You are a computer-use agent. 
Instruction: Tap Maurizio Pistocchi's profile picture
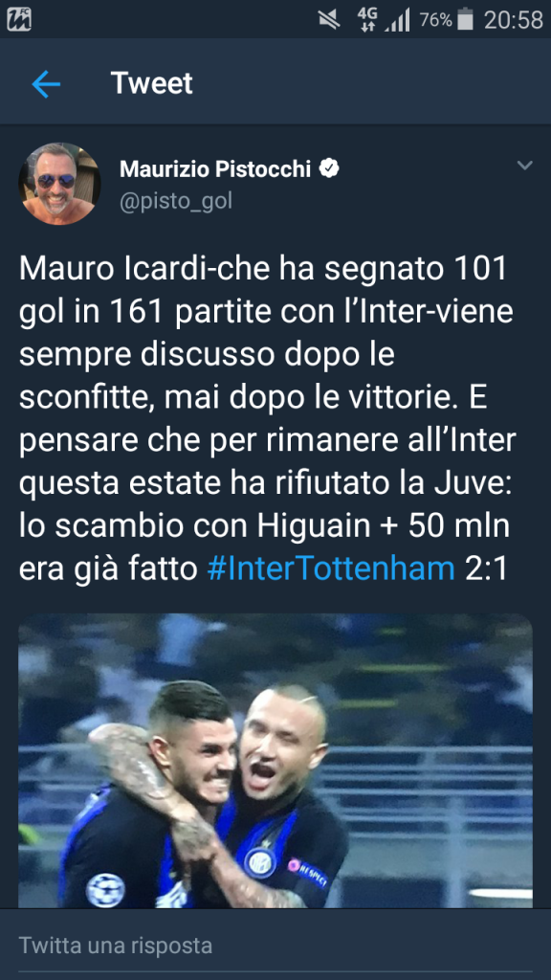[59, 184]
